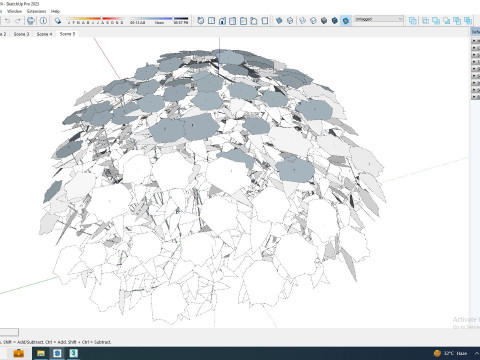Switch to Bottom view

265,21
